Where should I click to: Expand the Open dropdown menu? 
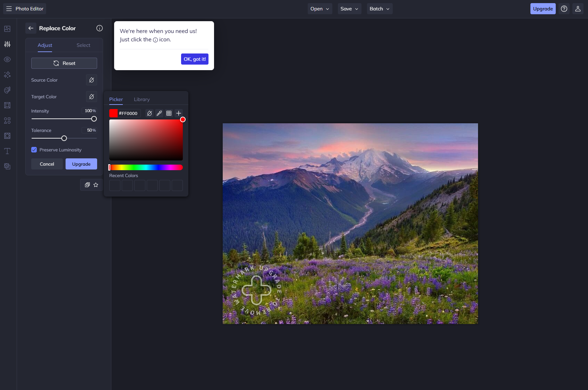[x=320, y=9]
